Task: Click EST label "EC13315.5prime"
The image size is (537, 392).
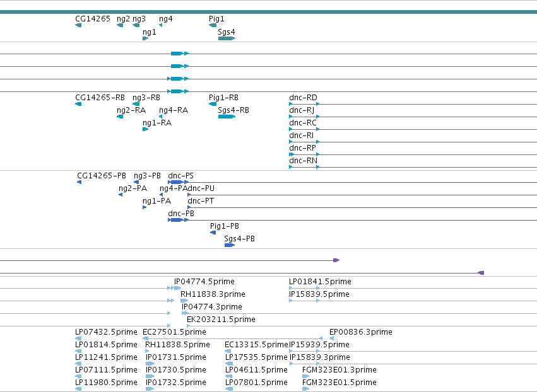Action: (256, 345)
